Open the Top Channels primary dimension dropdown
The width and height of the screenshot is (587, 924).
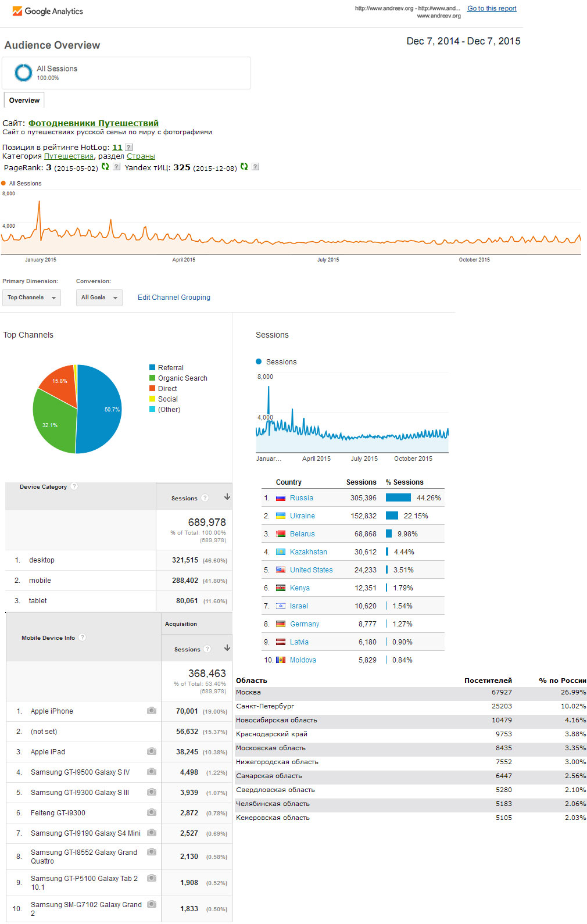click(x=31, y=298)
